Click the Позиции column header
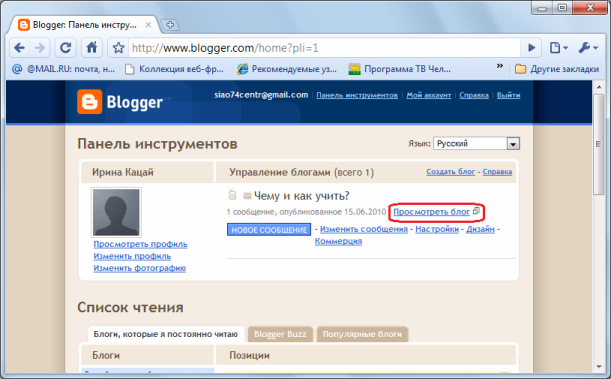This screenshot has height=379, width=611. (249, 355)
